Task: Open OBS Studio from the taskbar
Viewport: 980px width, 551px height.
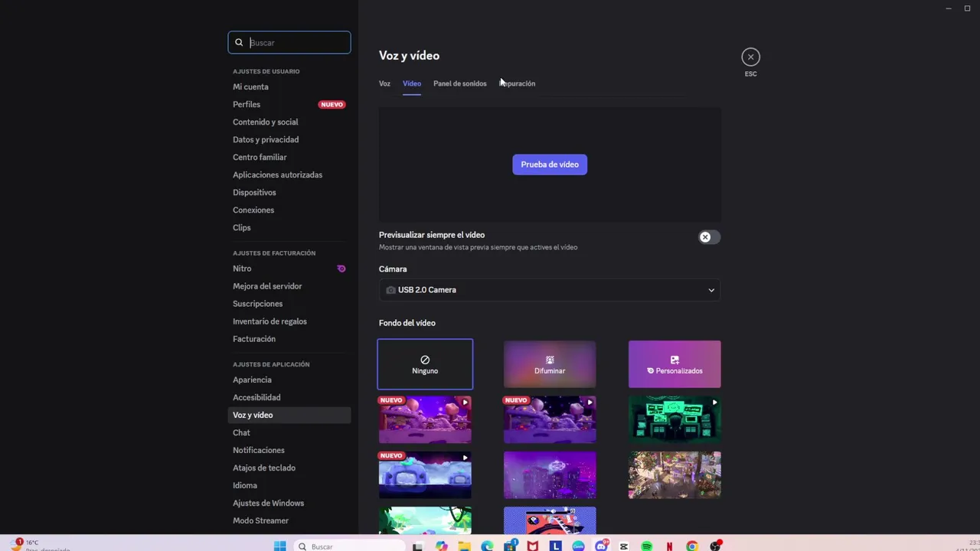Action: (715, 546)
